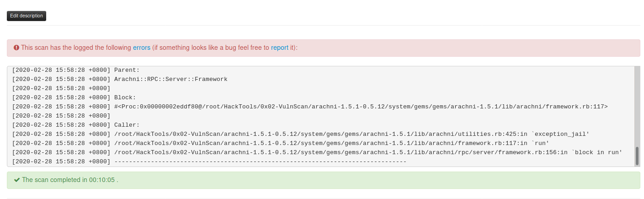Select the 'Parent:' log line
The image size is (644, 199).
coord(127,70)
